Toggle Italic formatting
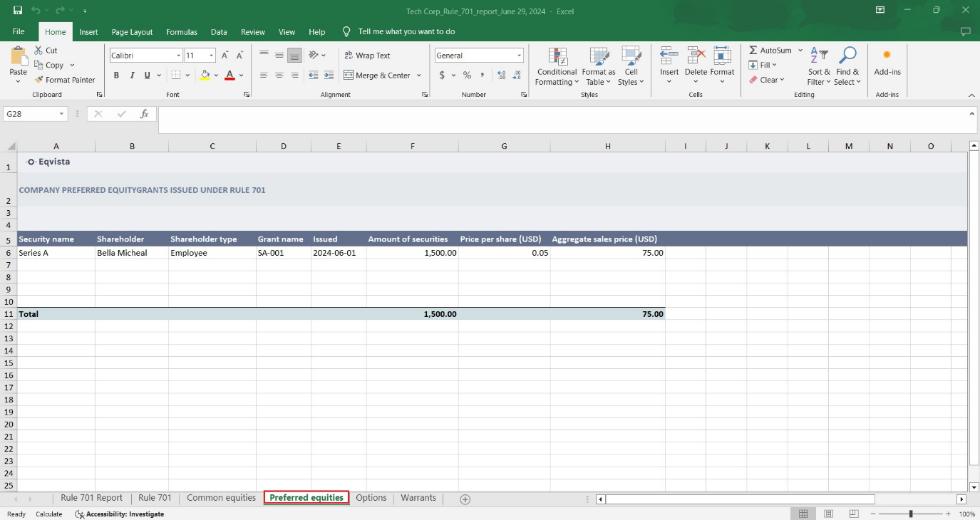Screen dimensions: 980x520 [x=132, y=75]
